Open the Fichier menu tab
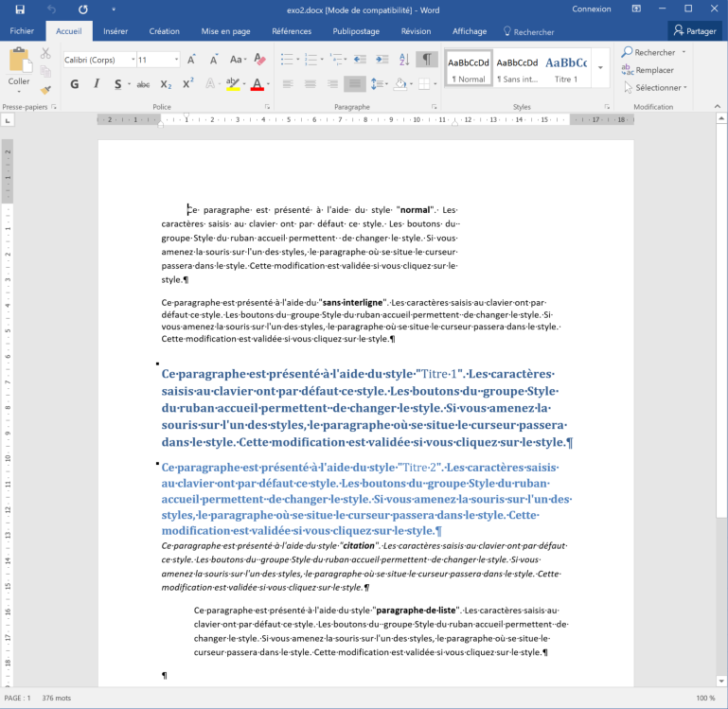The image size is (728, 709). pyautogui.click(x=22, y=31)
